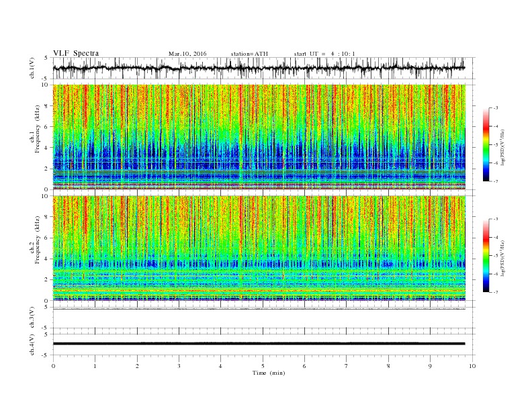The height and width of the screenshot is (411, 532).
Task: Select the "Time (min)" x-axis label
Action: 269,373
